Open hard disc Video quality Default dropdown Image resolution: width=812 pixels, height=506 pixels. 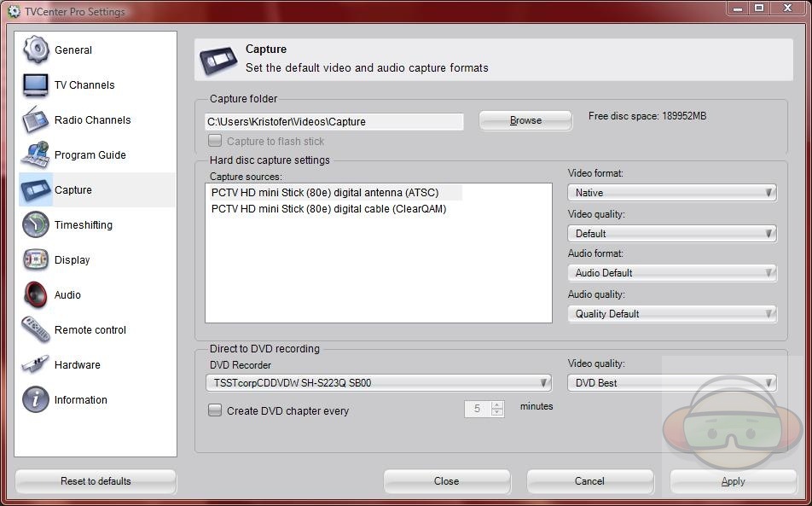pos(671,233)
